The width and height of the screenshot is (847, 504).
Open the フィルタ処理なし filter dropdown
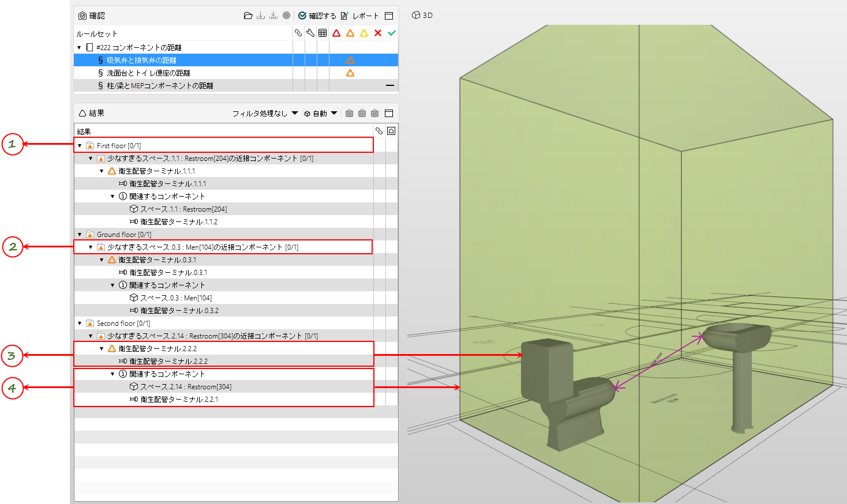(x=265, y=113)
